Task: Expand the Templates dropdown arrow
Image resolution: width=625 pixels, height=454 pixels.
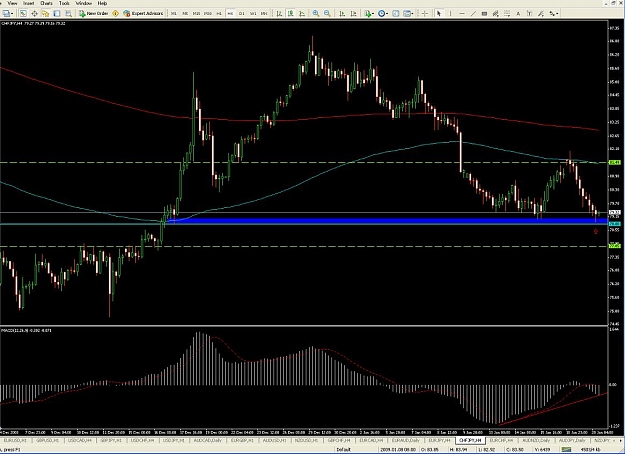Action: (413, 14)
